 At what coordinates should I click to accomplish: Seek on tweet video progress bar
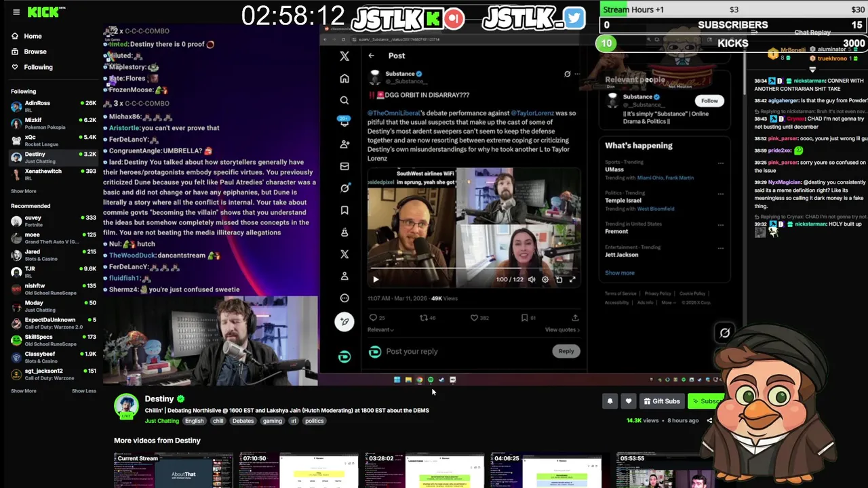[x=473, y=270]
